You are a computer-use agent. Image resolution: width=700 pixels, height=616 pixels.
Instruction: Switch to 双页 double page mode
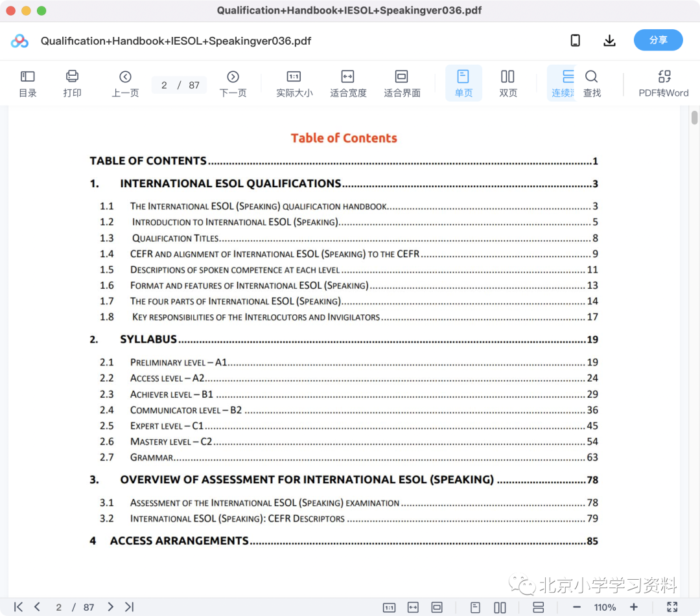click(508, 84)
